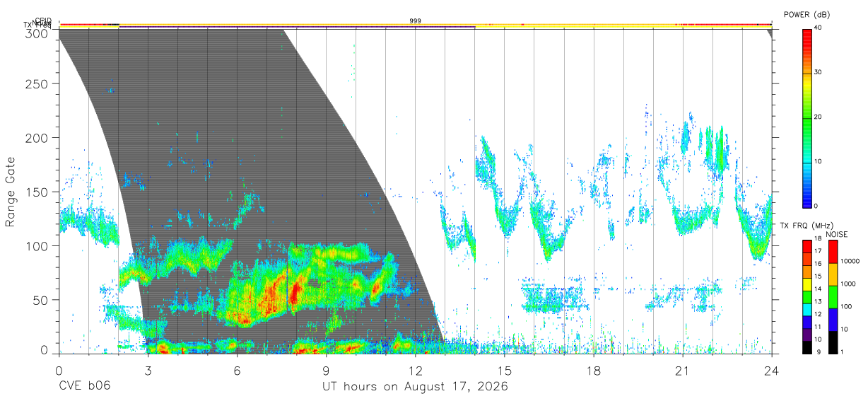
Task: Click the 10 label on power colorbar
Action: pyautogui.click(x=819, y=161)
